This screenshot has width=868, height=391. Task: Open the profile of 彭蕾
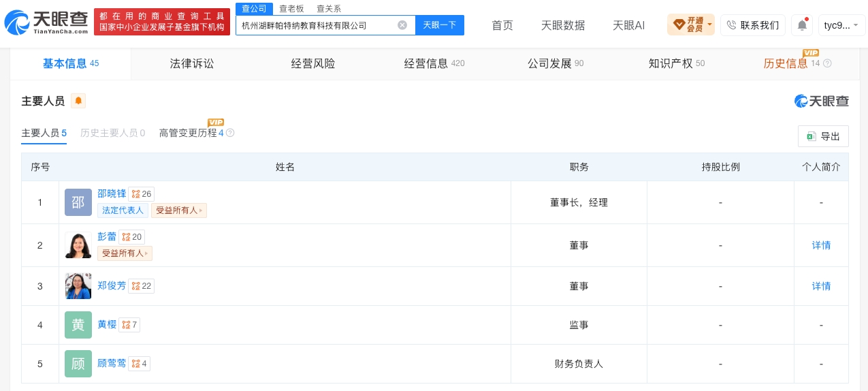107,236
